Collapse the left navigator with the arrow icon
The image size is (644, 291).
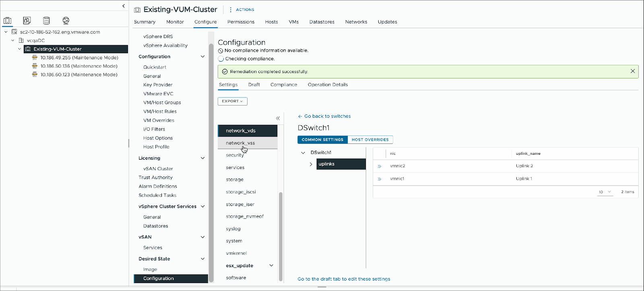tap(124, 6)
